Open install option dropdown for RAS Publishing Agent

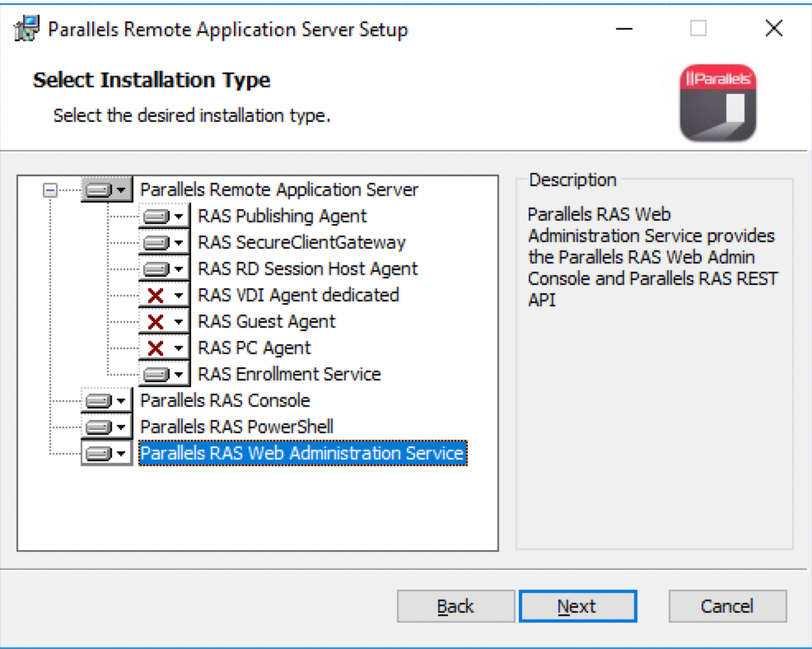[x=164, y=216]
